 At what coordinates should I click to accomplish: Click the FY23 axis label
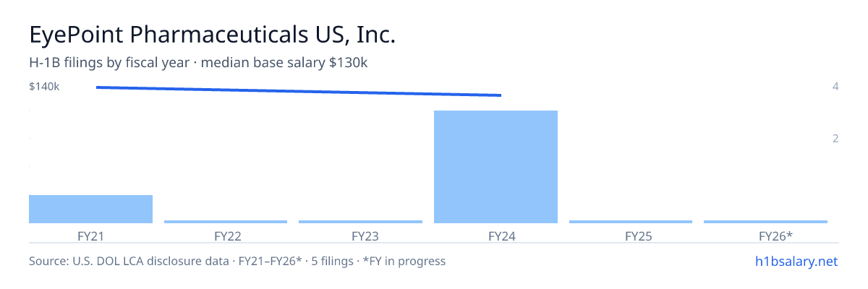pos(360,236)
